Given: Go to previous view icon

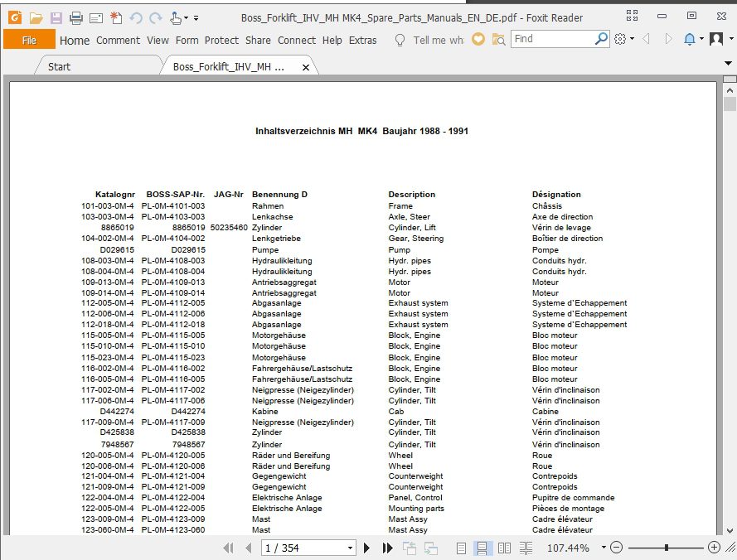Looking at the screenshot, I should tap(410, 548).
